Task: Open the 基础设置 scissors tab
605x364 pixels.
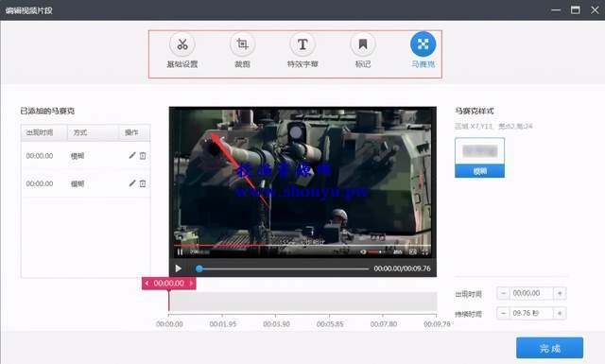Action: (182, 51)
